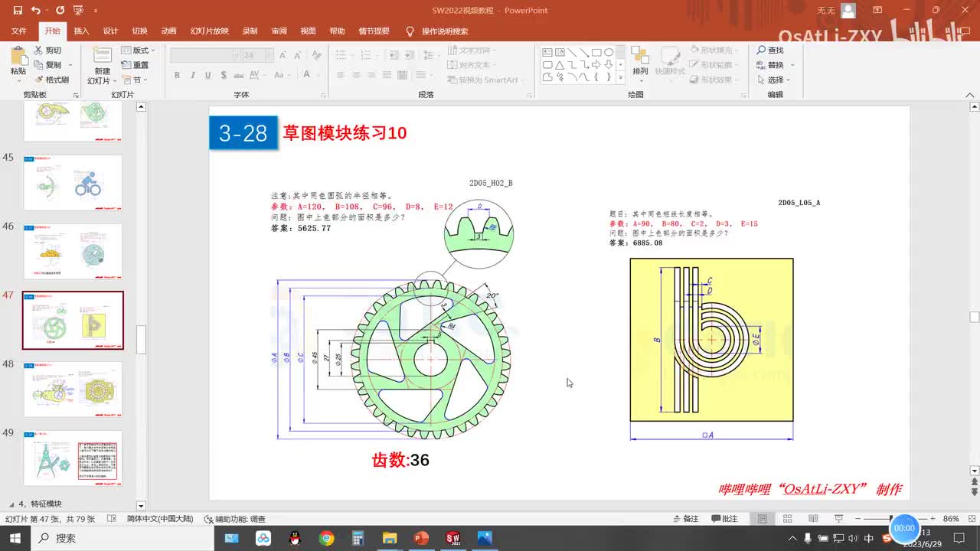This screenshot has width=980, height=551.
Task: Insert a new slide with 新建幻灯片
Action: (x=102, y=66)
